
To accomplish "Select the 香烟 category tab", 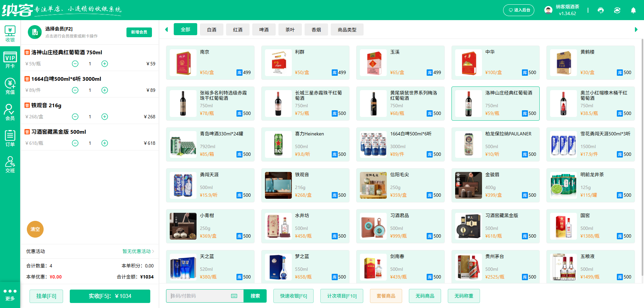I will pyautogui.click(x=316, y=29).
